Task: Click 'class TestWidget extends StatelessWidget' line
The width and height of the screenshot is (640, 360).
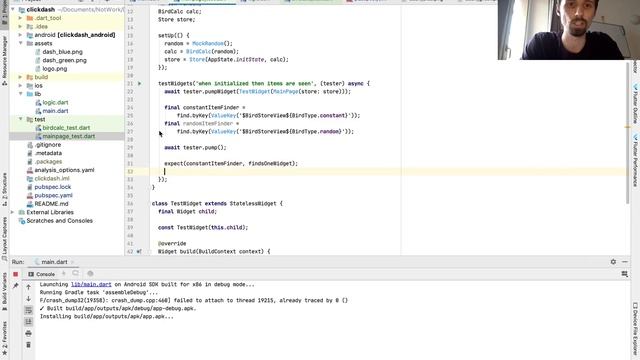Action: (x=217, y=203)
